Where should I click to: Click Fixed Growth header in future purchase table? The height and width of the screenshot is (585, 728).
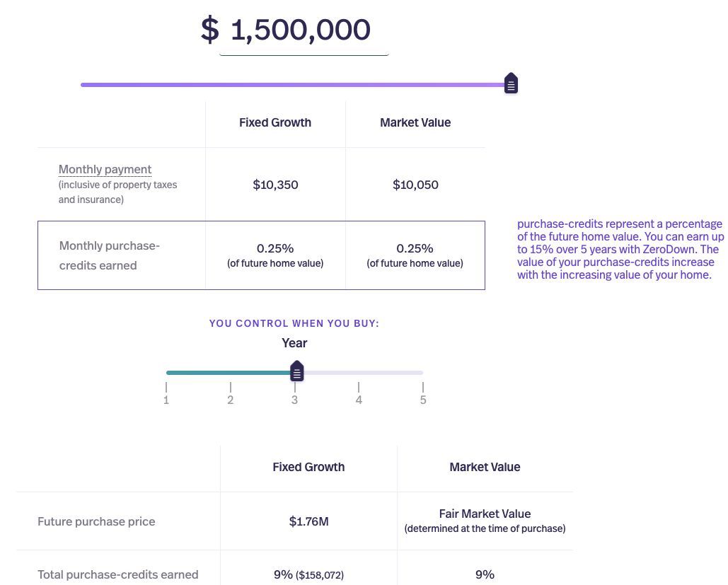[x=308, y=467]
